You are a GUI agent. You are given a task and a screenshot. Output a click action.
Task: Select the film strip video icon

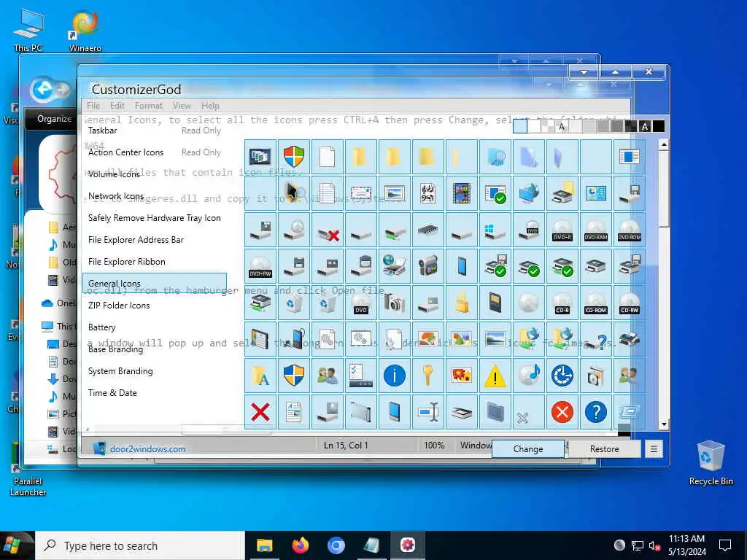(x=462, y=193)
